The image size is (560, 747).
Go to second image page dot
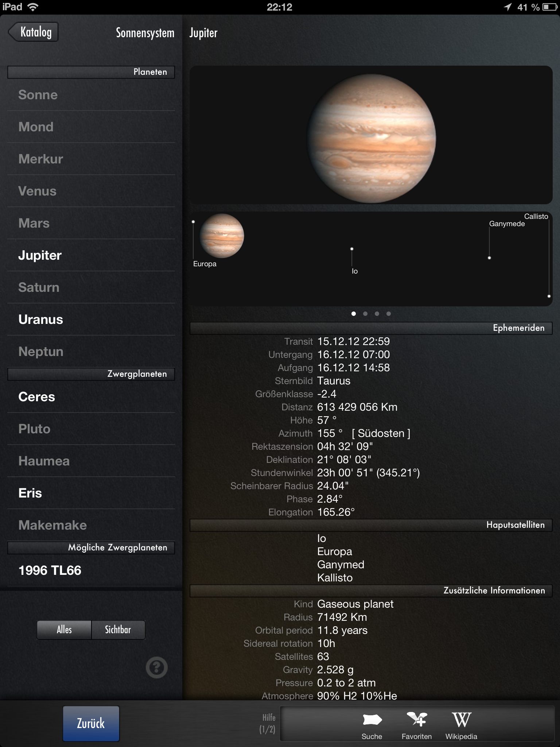[x=365, y=314]
